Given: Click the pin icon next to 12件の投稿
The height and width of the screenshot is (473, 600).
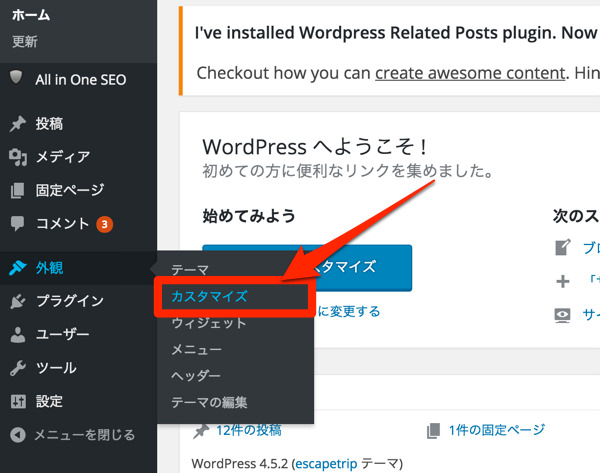Looking at the screenshot, I should point(201,431).
